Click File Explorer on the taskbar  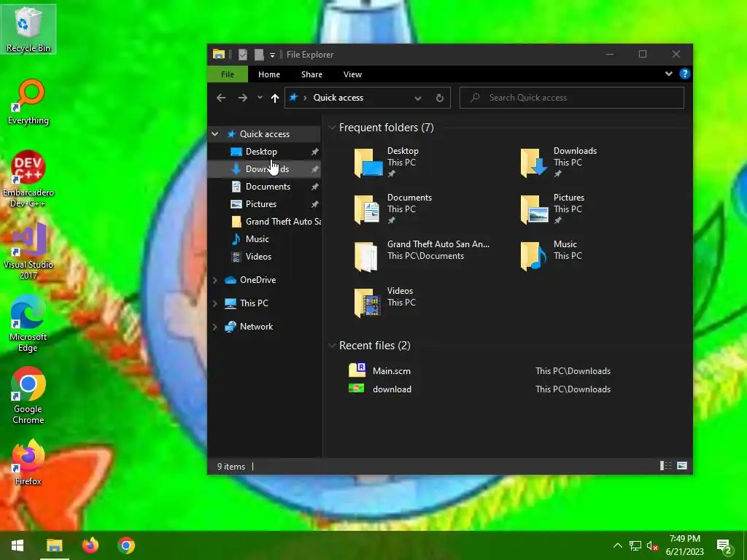pyautogui.click(x=54, y=545)
